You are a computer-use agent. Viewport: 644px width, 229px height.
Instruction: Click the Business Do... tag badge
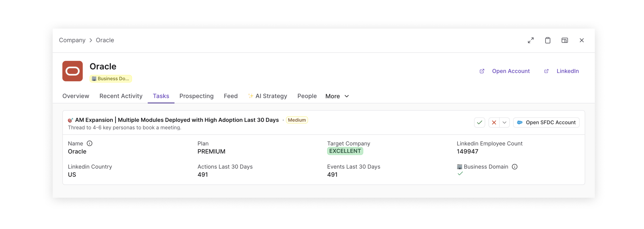pos(111,79)
